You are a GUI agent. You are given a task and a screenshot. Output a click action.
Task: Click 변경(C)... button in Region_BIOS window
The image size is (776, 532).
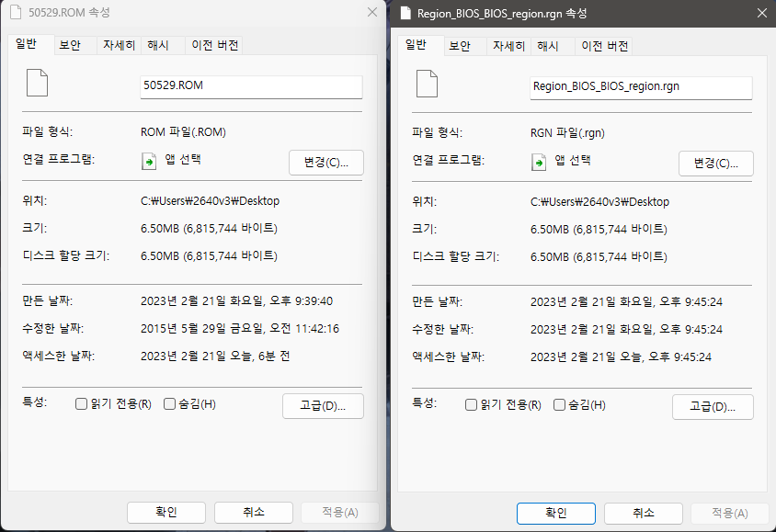pos(716,164)
